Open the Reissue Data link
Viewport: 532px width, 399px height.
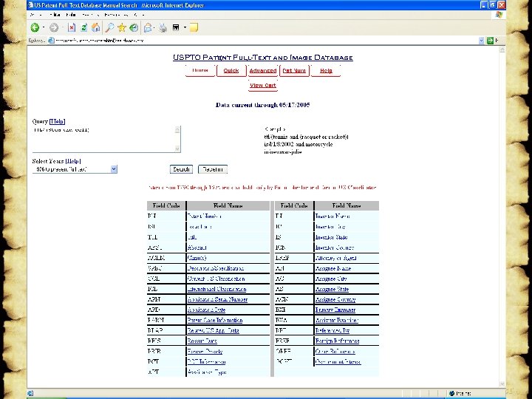202,341
